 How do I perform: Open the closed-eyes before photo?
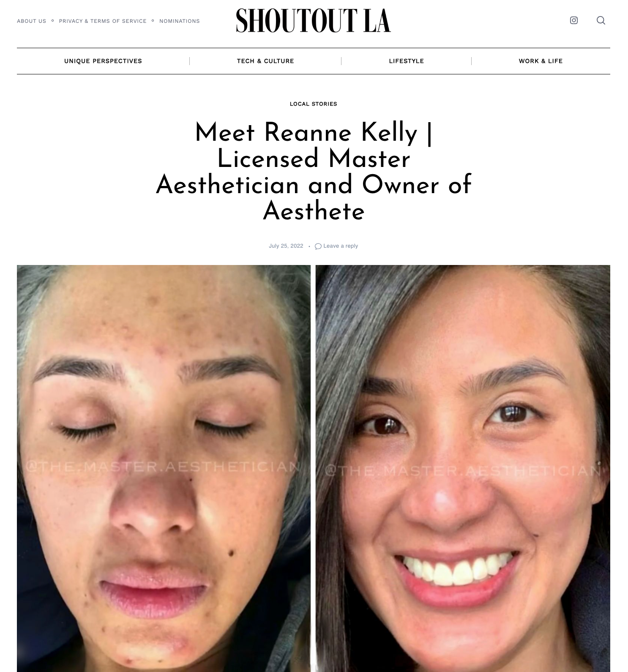(164, 468)
